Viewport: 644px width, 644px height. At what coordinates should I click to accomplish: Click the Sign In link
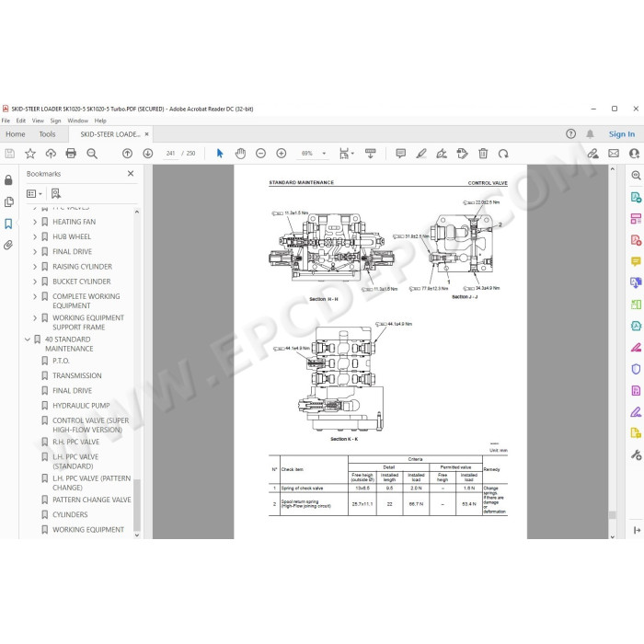pyautogui.click(x=622, y=134)
